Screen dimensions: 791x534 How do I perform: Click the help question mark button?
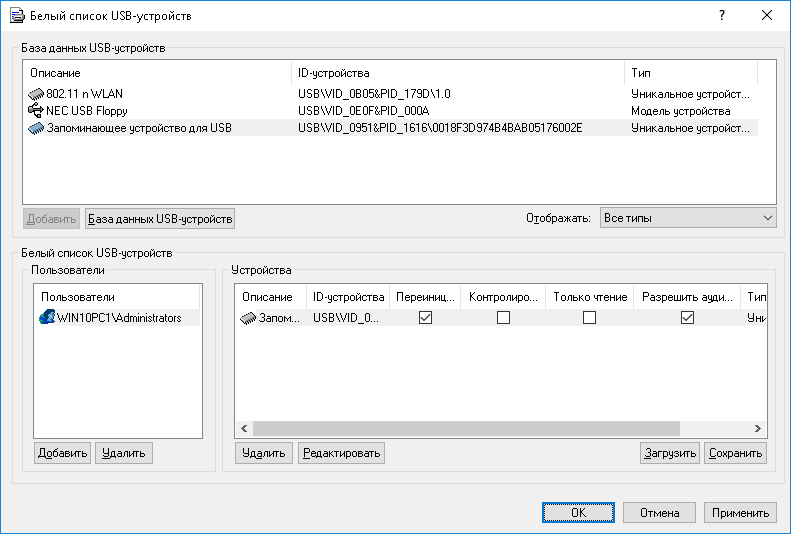720,16
